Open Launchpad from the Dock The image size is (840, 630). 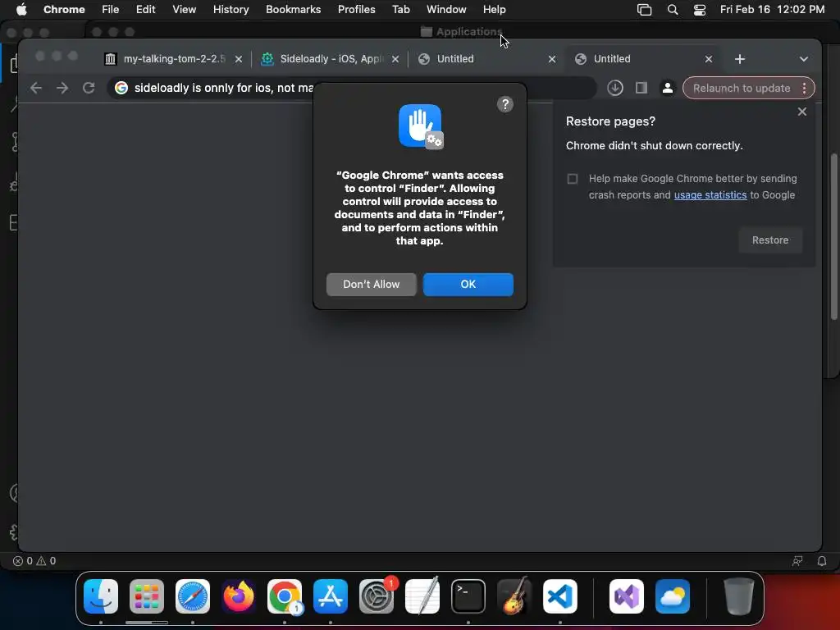[x=147, y=596]
